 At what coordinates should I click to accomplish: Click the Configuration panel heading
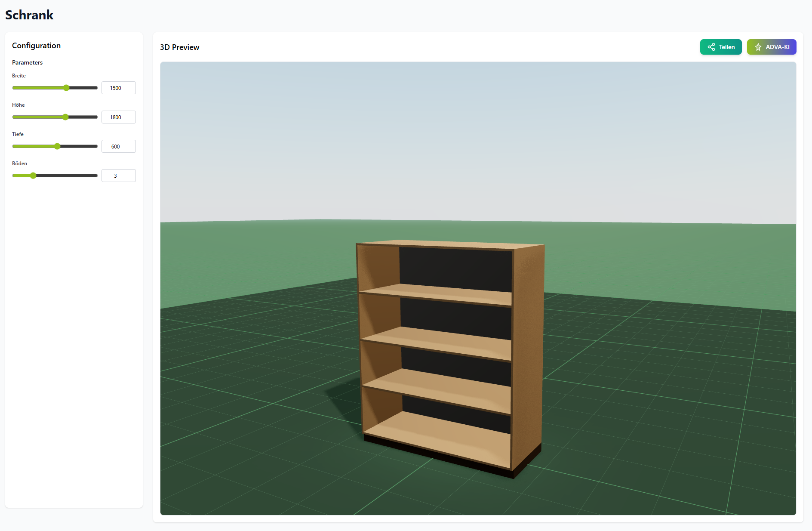(x=36, y=46)
